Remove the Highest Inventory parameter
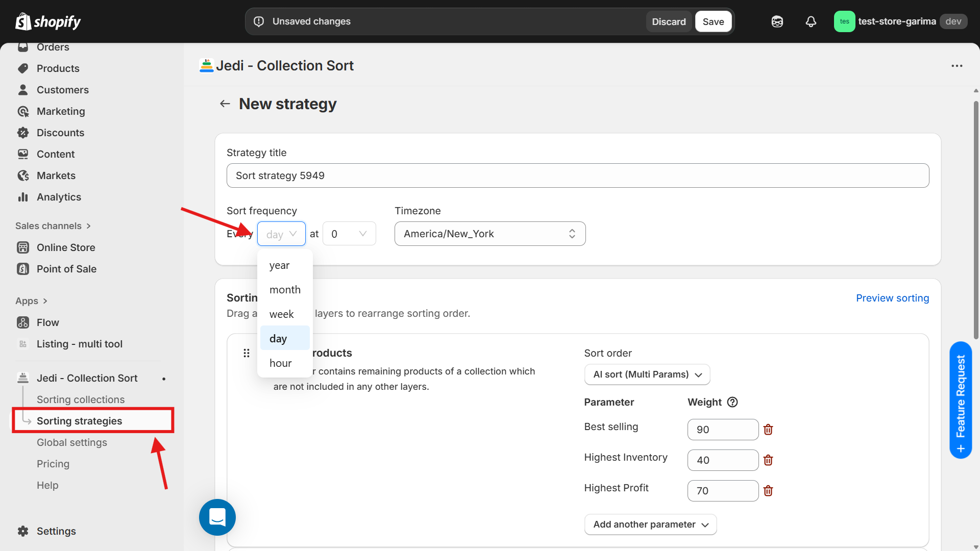980x551 pixels. [x=768, y=460]
